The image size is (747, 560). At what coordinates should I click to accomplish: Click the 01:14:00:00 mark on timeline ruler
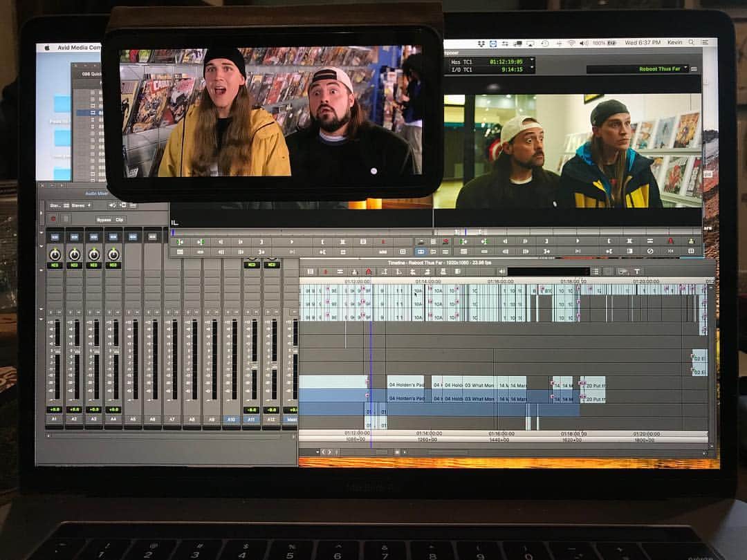[x=428, y=281]
